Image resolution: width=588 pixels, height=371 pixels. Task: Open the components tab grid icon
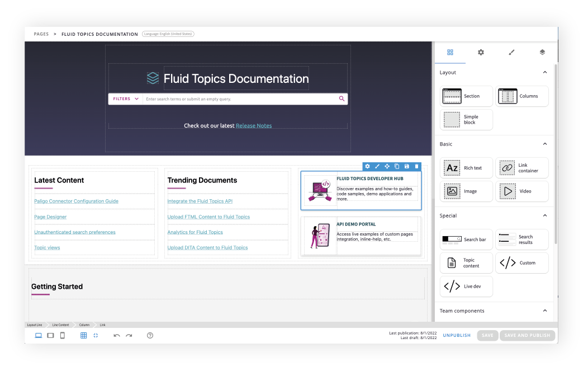450,52
